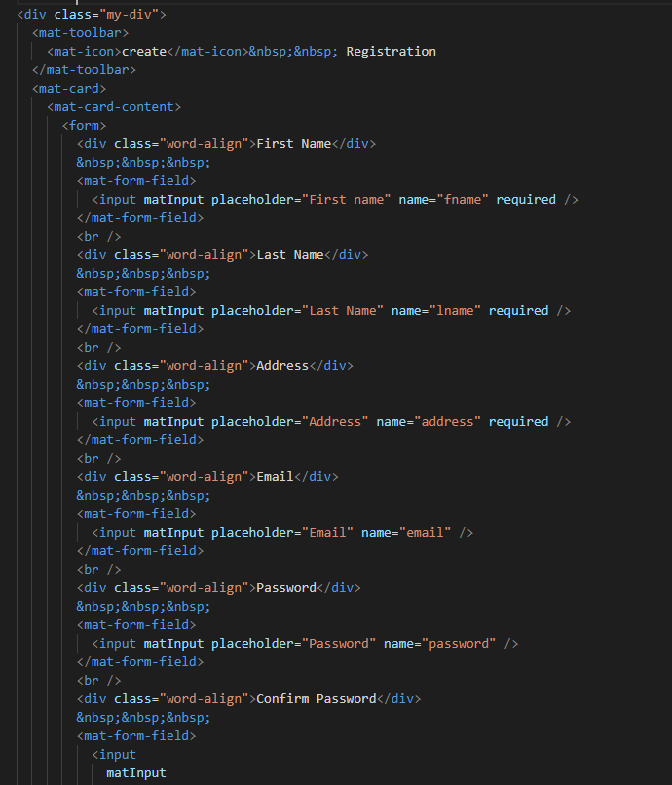This screenshot has height=785, width=672.
Task: Click the standalone matInput attribute on last line
Action: (x=136, y=773)
